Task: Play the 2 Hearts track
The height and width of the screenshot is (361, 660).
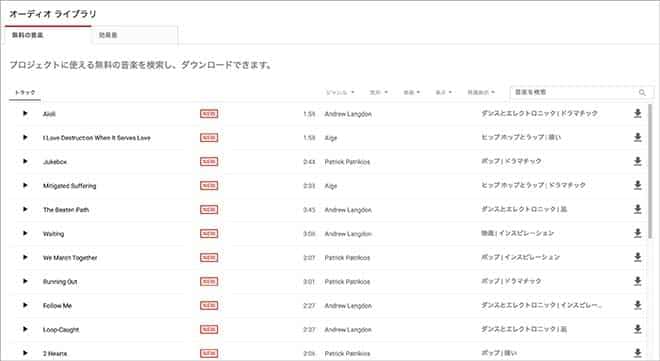Action: tap(25, 353)
